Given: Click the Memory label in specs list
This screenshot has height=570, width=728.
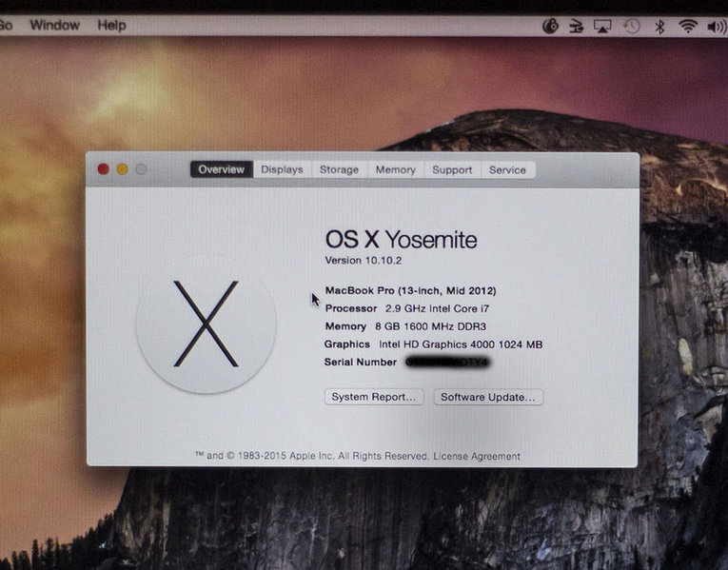Looking at the screenshot, I should [x=345, y=326].
